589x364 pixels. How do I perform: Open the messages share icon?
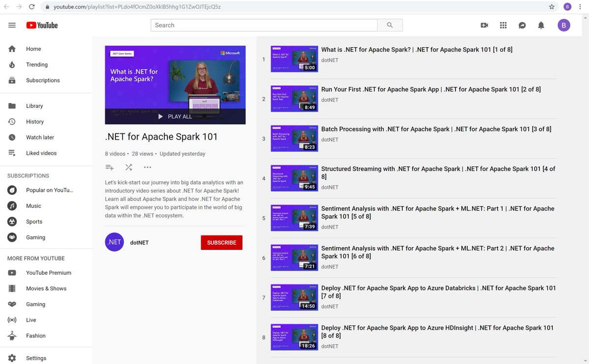(x=522, y=25)
